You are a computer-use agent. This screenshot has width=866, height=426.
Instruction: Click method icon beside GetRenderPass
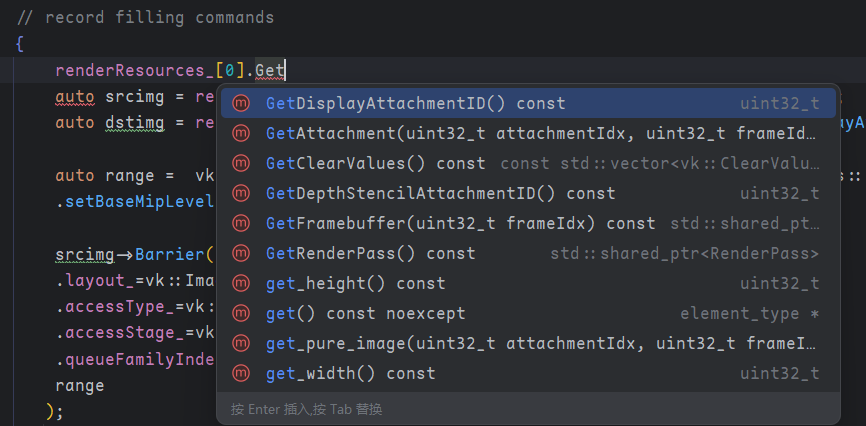pyautogui.click(x=241, y=253)
